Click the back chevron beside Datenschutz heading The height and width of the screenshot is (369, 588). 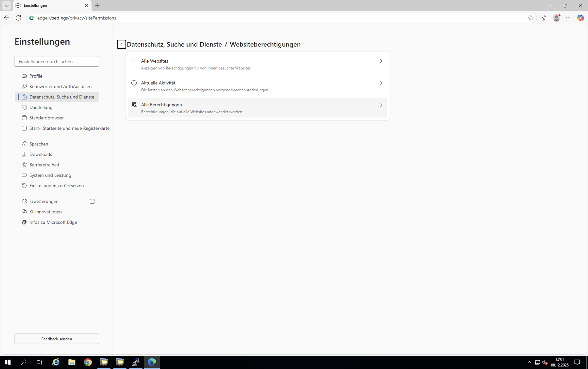tap(121, 44)
